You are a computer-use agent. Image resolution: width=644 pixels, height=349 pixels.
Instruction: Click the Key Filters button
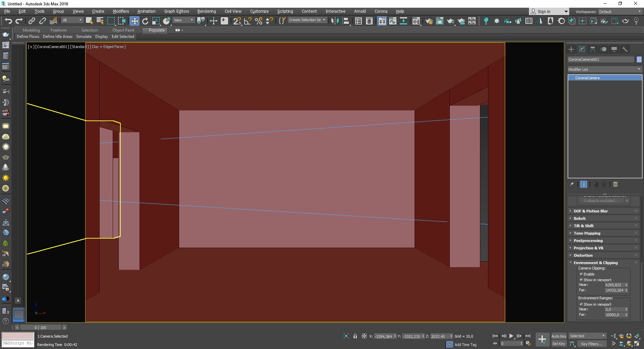[592, 344]
